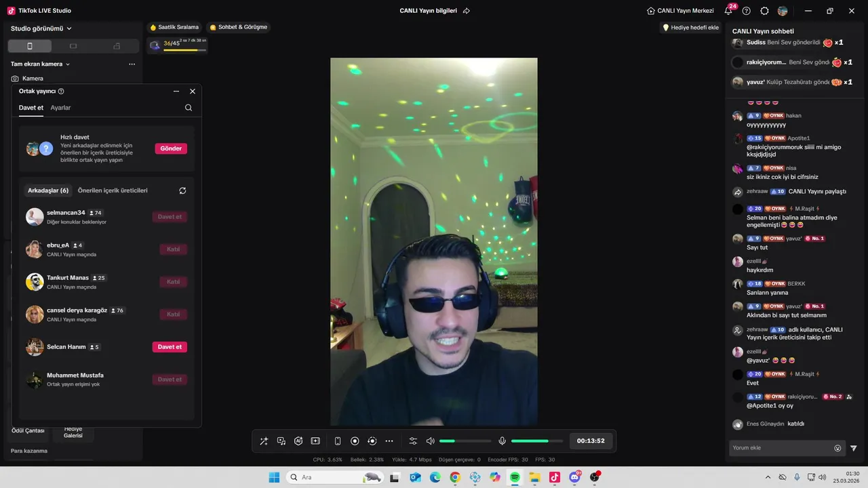Open the media and music icon

(281, 441)
